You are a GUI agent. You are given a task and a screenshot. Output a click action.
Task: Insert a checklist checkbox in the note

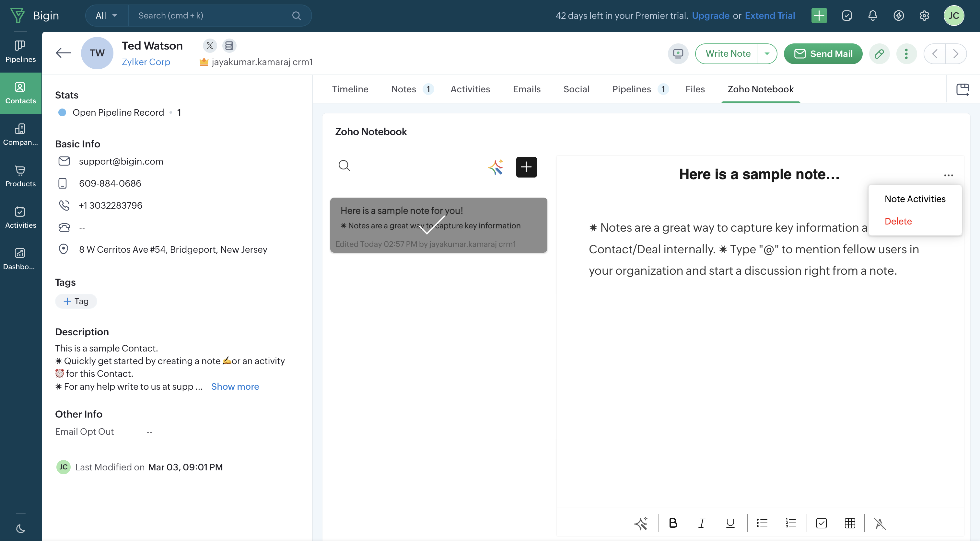pos(821,523)
